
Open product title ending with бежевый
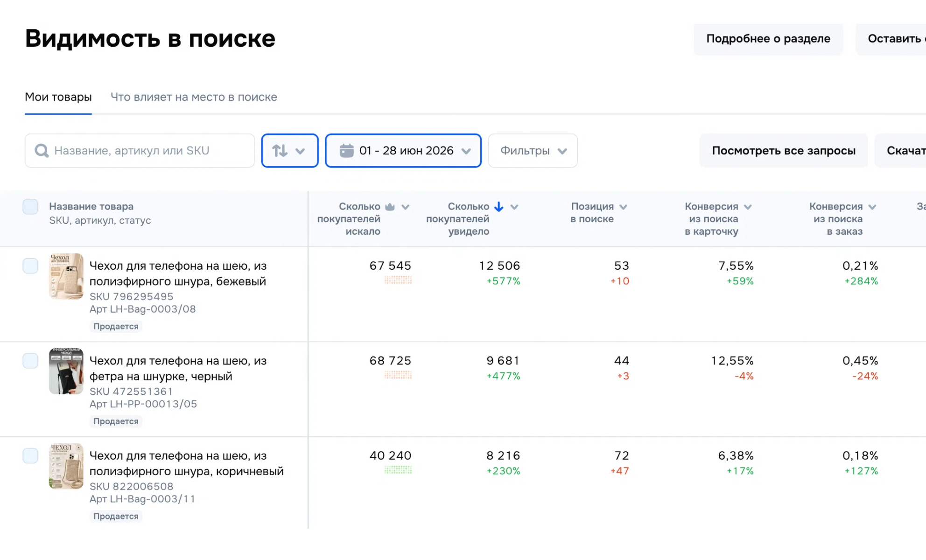pos(178,273)
